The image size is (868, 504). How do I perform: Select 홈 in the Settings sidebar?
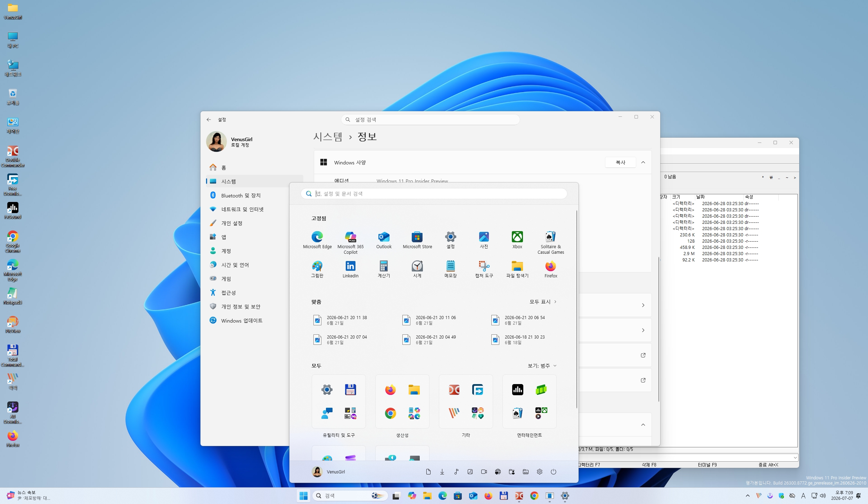point(255,168)
